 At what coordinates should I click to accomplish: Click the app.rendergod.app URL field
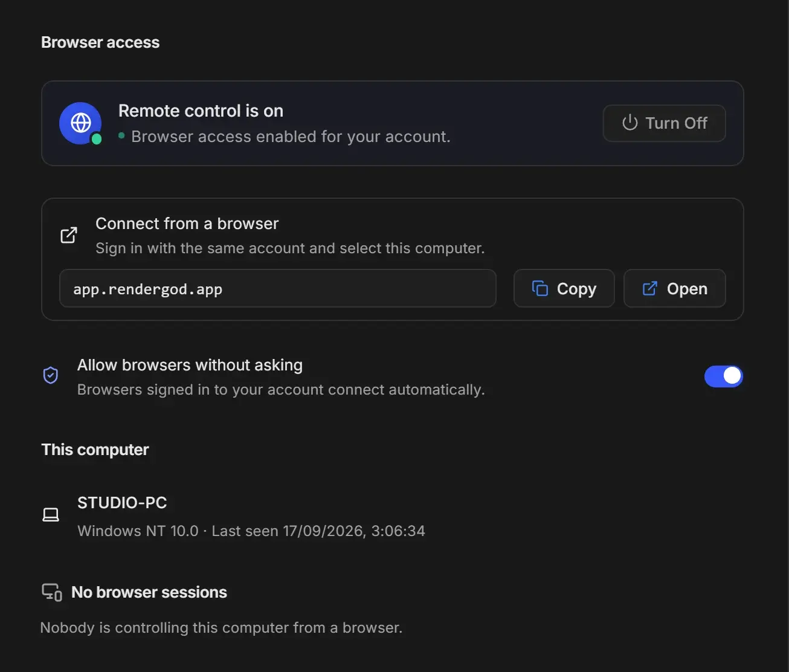(x=278, y=288)
